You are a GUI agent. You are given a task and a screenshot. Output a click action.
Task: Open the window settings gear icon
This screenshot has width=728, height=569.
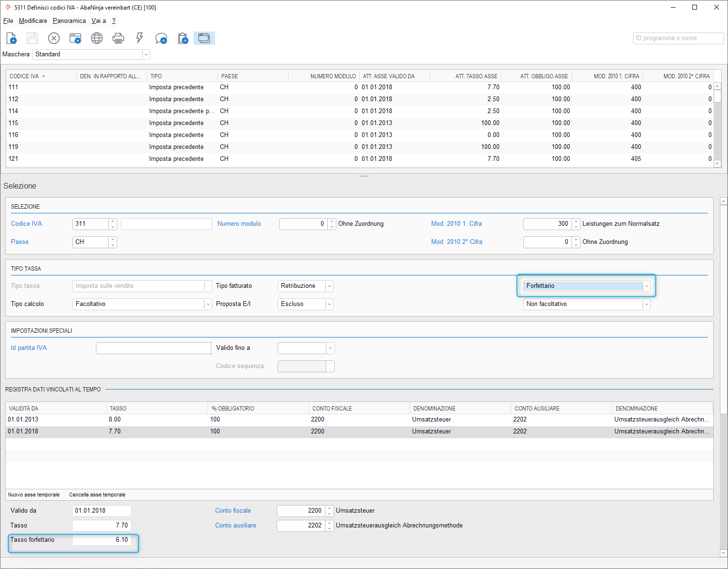pos(75,38)
